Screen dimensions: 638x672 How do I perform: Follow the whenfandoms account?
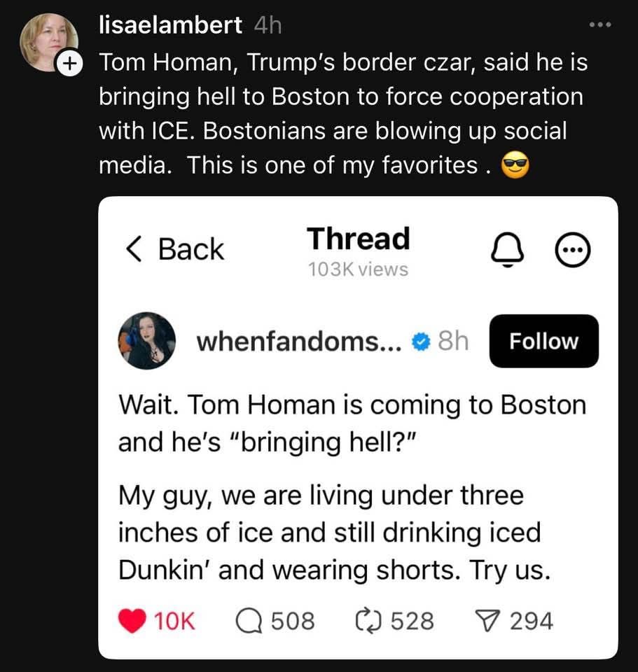coord(543,341)
